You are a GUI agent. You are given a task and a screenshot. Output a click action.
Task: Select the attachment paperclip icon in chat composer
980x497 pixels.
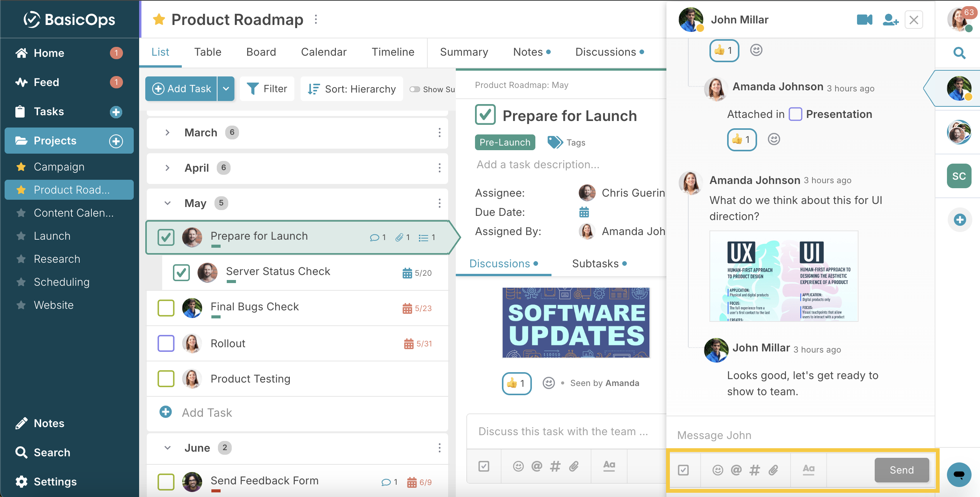click(x=773, y=470)
